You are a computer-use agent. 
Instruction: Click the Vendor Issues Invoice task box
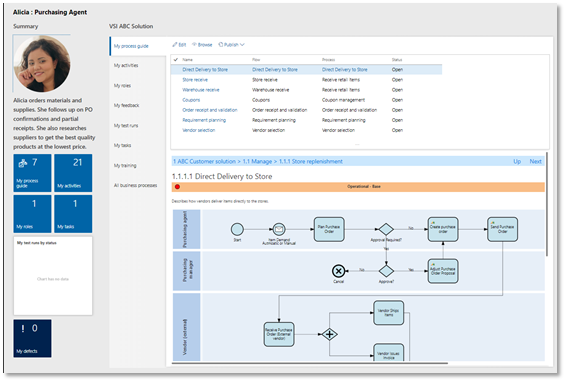click(388, 352)
